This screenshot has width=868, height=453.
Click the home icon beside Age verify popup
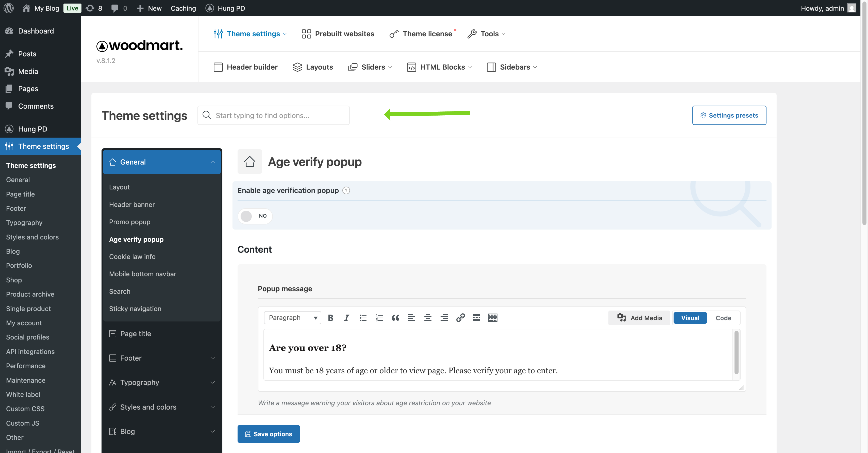point(250,161)
